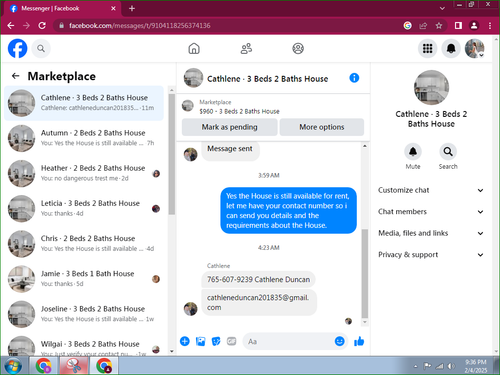Expand Media, files and links section

(x=431, y=233)
